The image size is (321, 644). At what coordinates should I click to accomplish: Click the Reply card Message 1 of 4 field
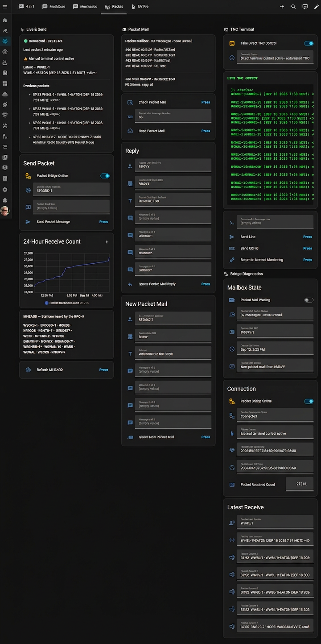click(173, 217)
